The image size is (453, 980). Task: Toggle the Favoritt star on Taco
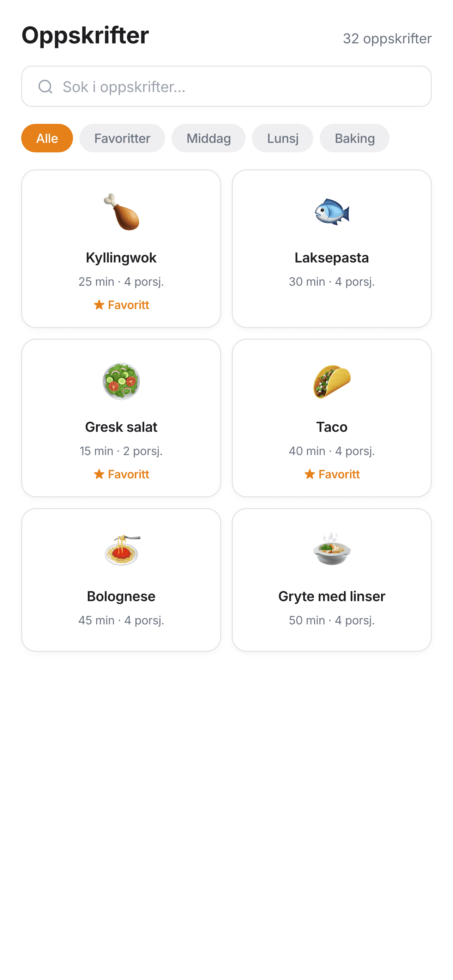click(310, 474)
